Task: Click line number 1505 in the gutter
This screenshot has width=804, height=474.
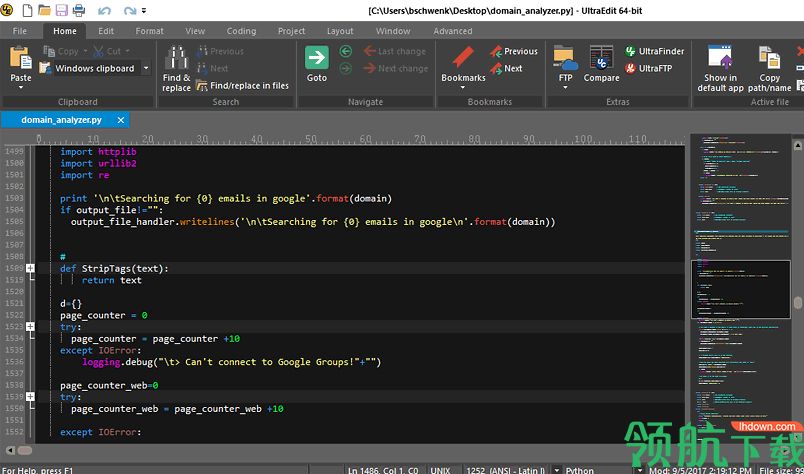Action: 14,222
